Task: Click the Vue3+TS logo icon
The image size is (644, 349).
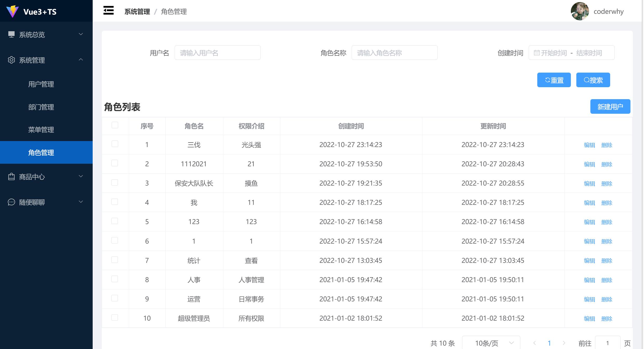Action: (x=12, y=11)
